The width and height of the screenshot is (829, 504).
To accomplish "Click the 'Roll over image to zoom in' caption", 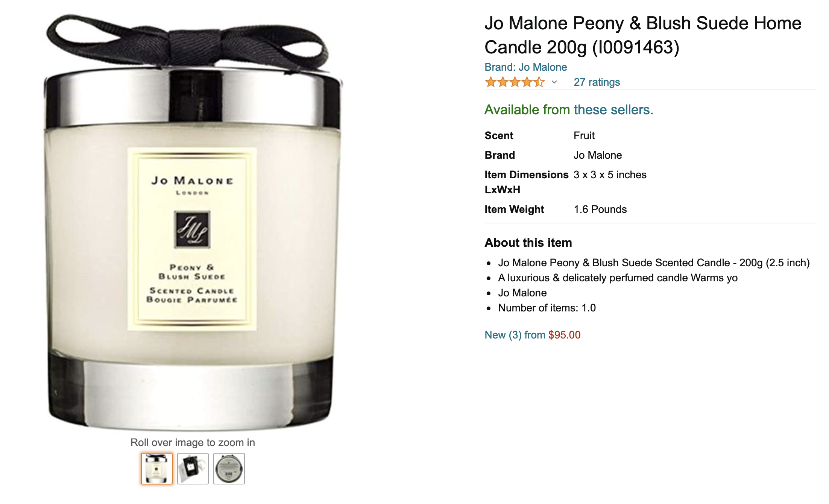I will tap(193, 442).
